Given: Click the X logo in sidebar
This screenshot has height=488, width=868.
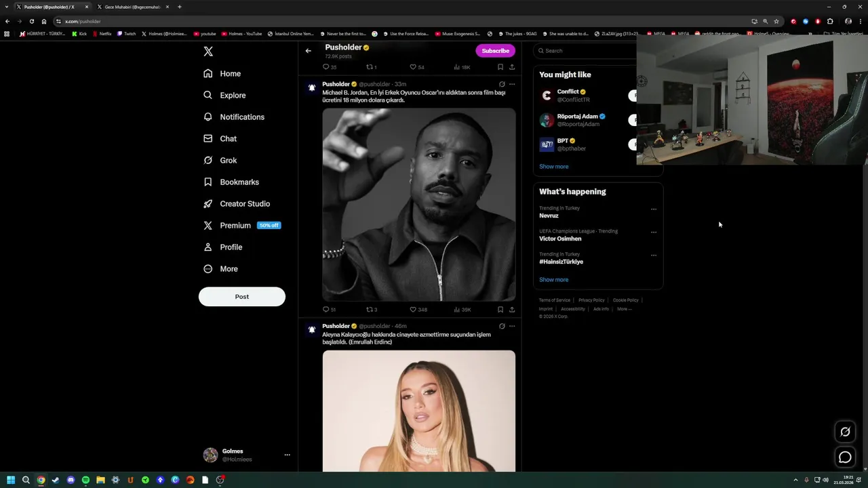Looking at the screenshot, I should coord(208,52).
